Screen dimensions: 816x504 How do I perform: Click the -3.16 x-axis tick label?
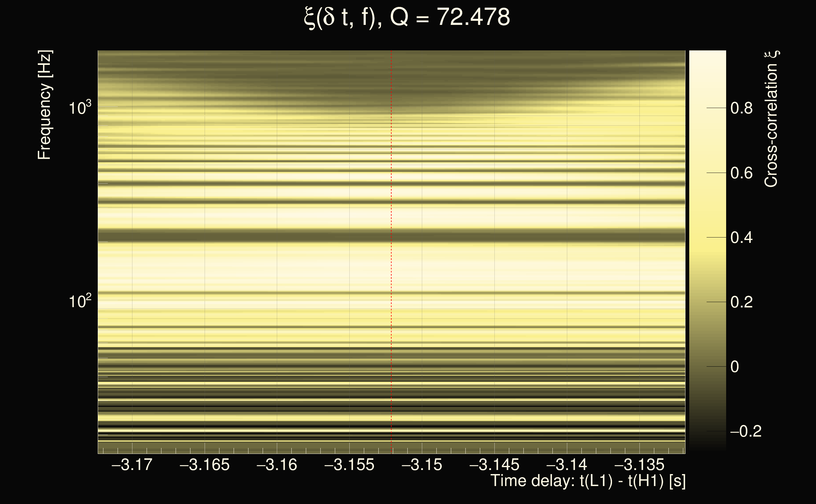point(277,465)
